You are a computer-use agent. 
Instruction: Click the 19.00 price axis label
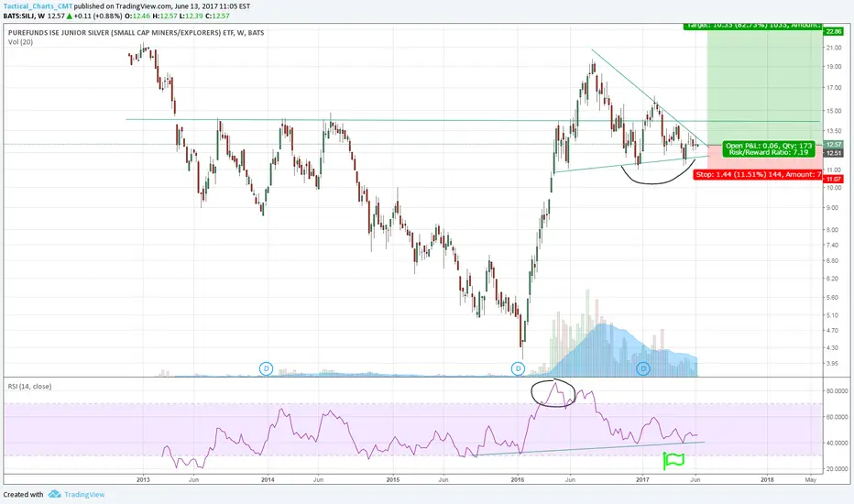click(833, 67)
